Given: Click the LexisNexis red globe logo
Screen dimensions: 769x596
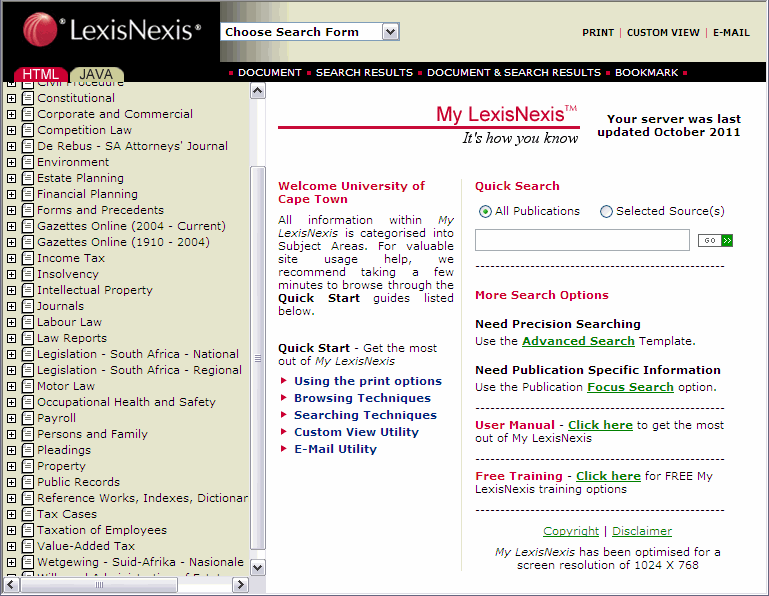Looking at the screenshot, I should click(40, 29).
